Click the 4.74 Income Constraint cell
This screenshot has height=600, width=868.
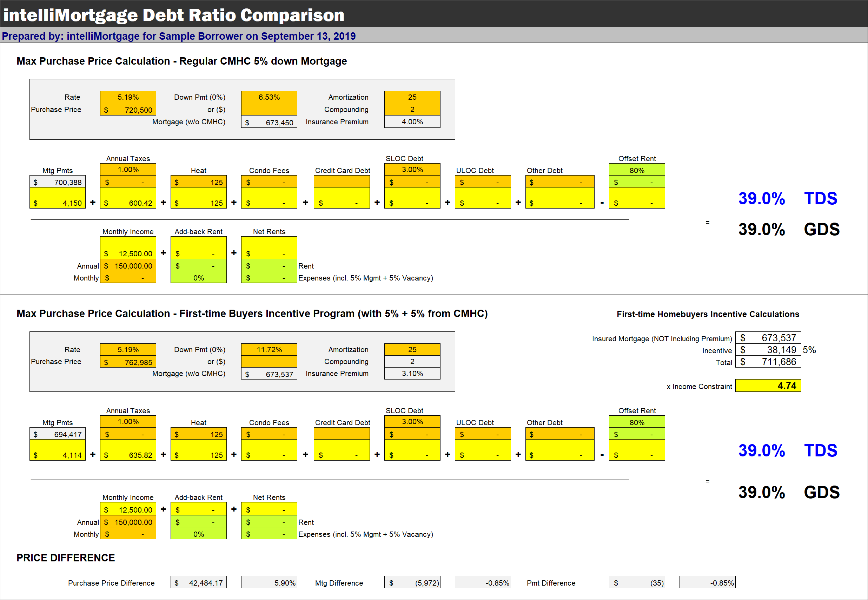coord(768,386)
